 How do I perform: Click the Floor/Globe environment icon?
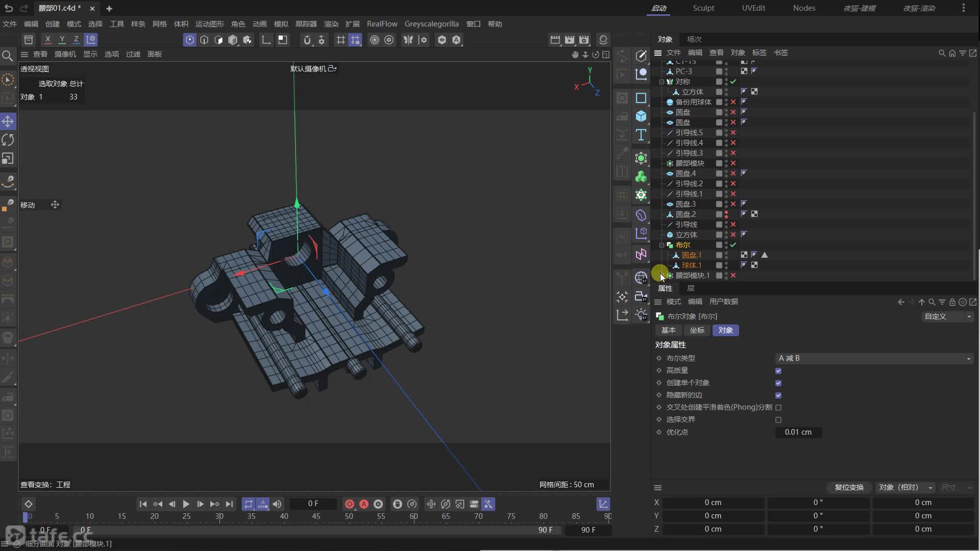coord(641,278)
